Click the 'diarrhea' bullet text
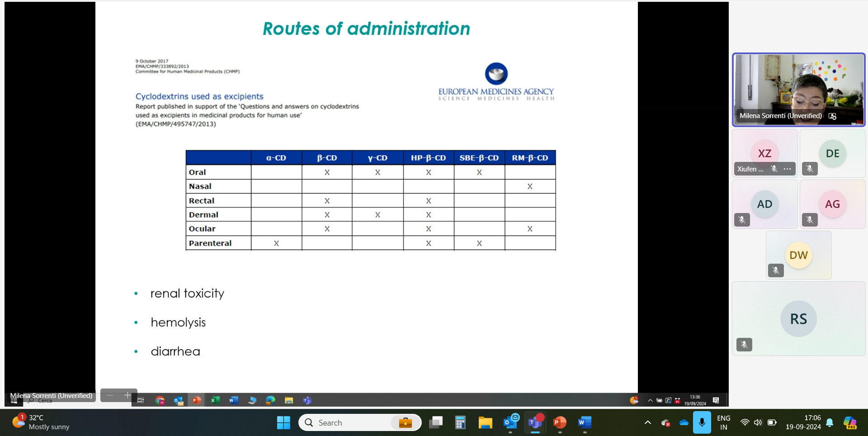Image resolution: width=868 pixels, height=436 pixels. (175, 351)
